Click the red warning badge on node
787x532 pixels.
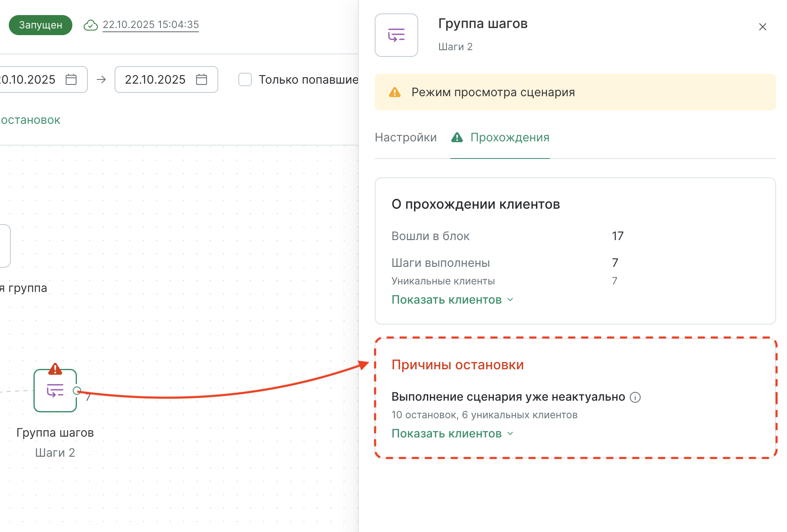click(55, 369)
